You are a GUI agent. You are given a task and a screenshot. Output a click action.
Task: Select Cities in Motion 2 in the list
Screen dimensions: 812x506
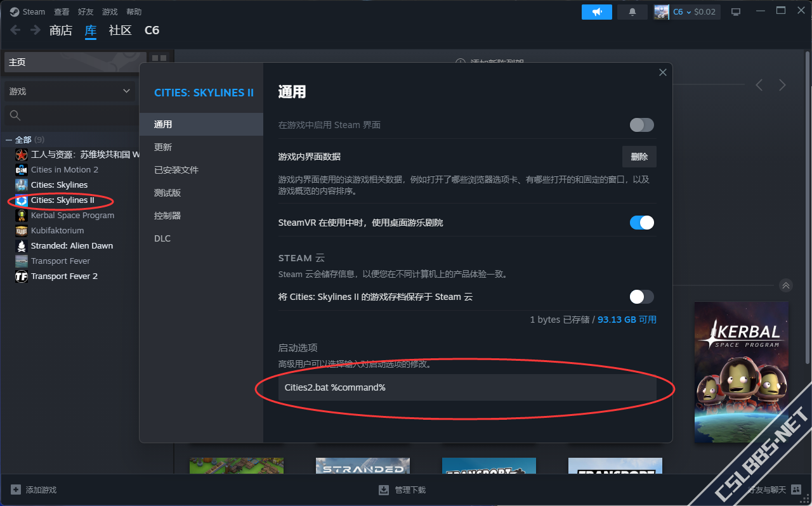click(x=65, y=169)
